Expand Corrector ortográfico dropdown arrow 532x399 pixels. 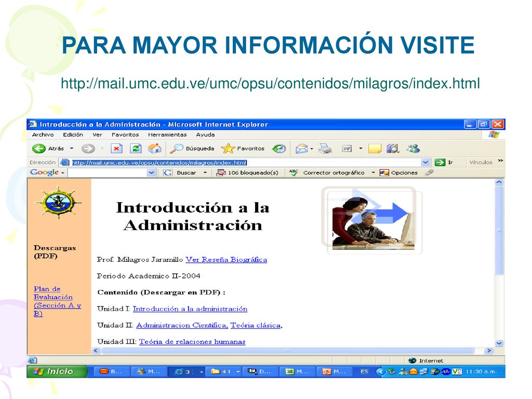373,172
